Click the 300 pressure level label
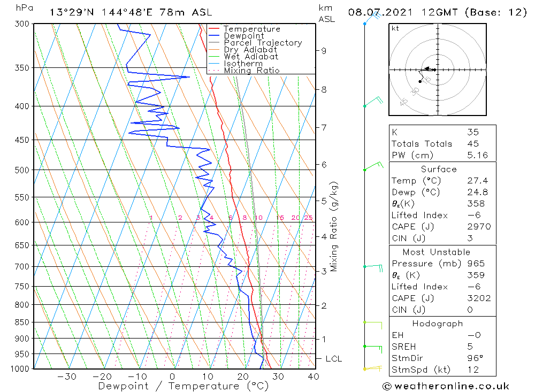This screenshot has width=535, height=392. point(22,24)
